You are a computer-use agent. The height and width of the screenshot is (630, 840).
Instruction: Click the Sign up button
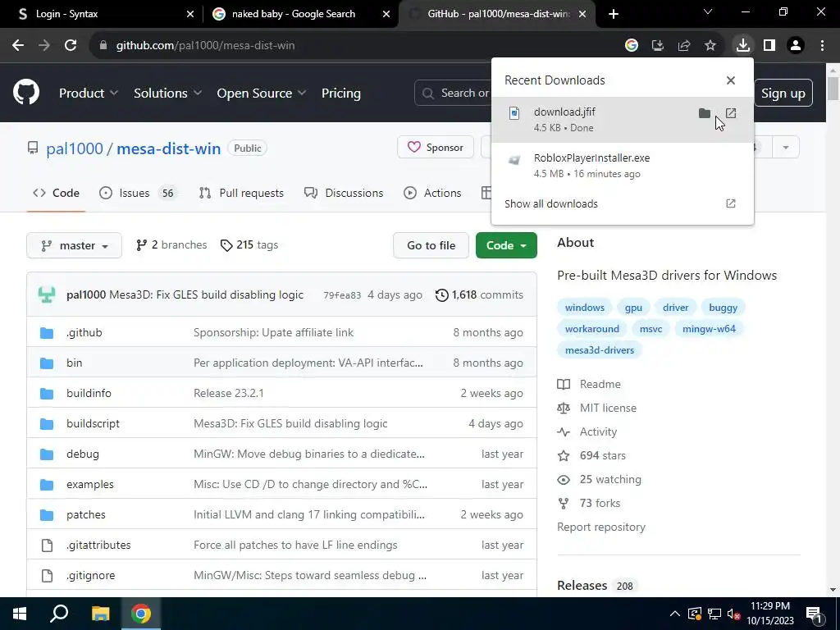point(783,94)
